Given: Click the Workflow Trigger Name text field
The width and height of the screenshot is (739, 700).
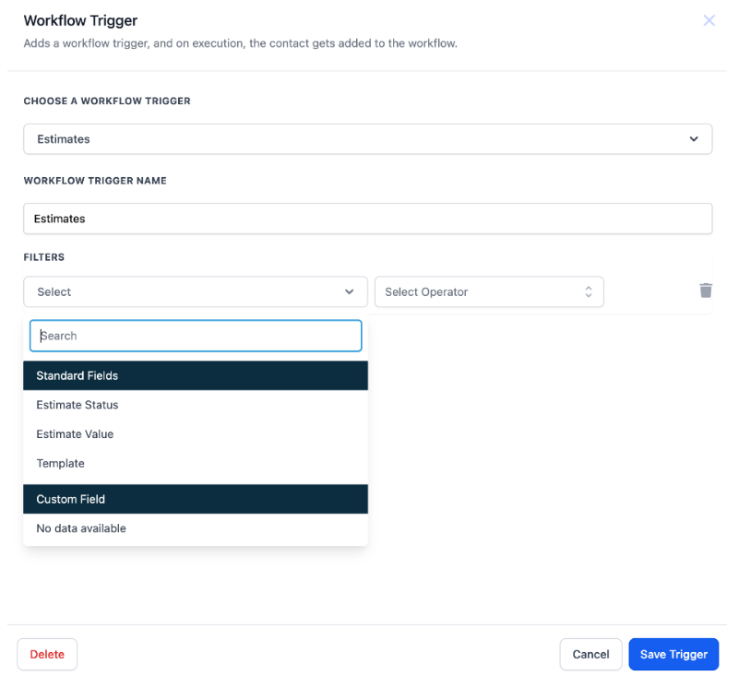Looking at the screenshot, I should [367, 219].
